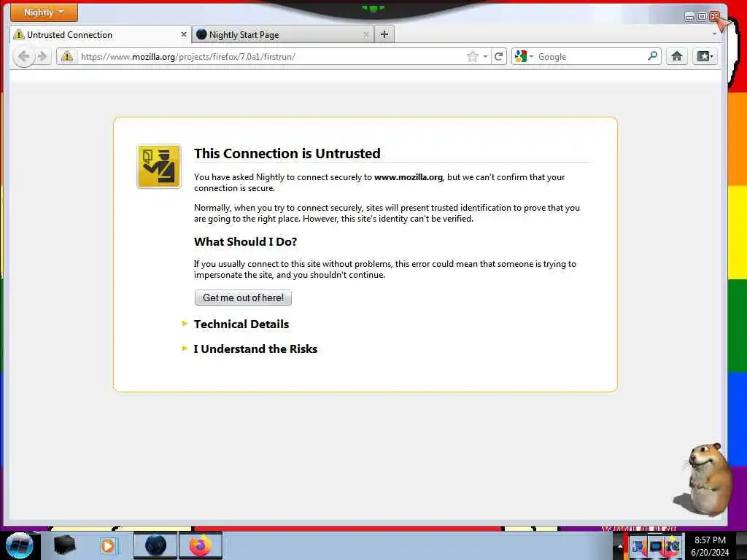
Task: Open a new tab with plus button
Action: pyautogui.click(x=384, y=34)
